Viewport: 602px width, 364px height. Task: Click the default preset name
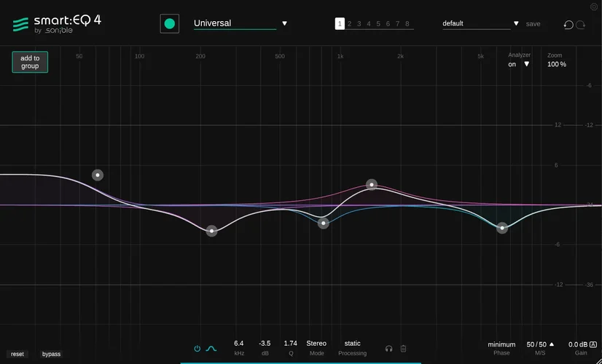coord(453,23)
